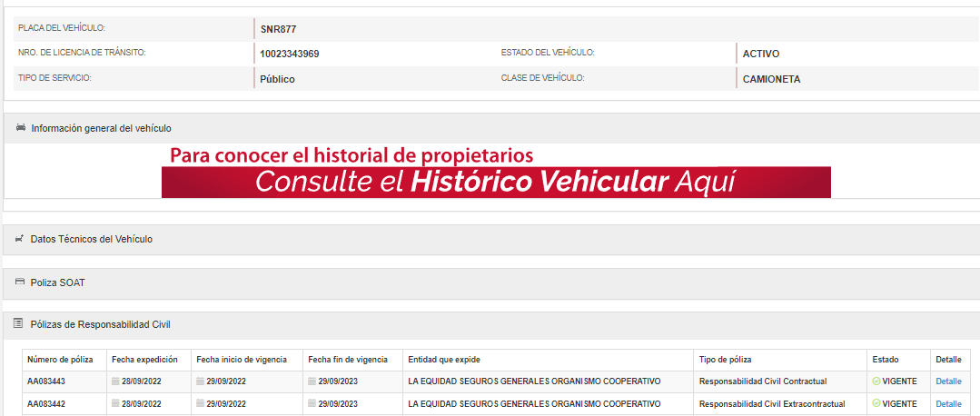This screenshot has width=980, height=416.
Task: Expand the Poliza SOAT section
Action: click(x=58, y=282)
